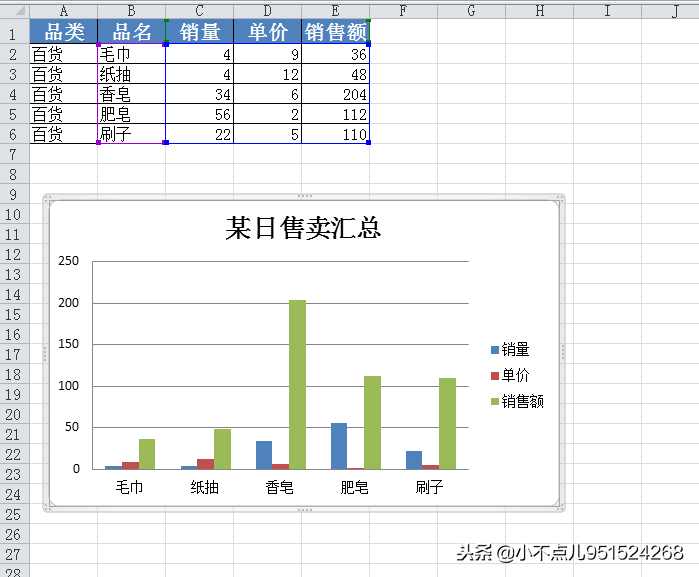Select cell containing 香皂 in column B

pos(132,94)
